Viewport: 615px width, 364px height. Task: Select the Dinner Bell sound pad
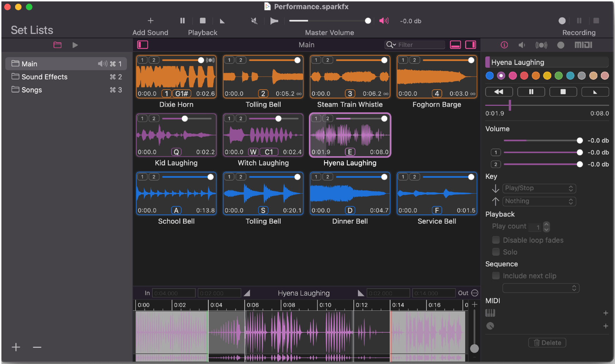point(350,194)
